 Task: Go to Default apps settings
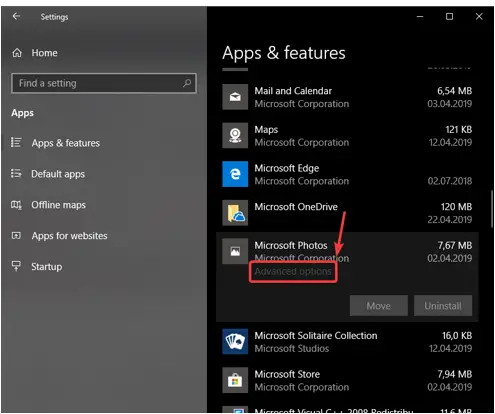click(58, 174)
